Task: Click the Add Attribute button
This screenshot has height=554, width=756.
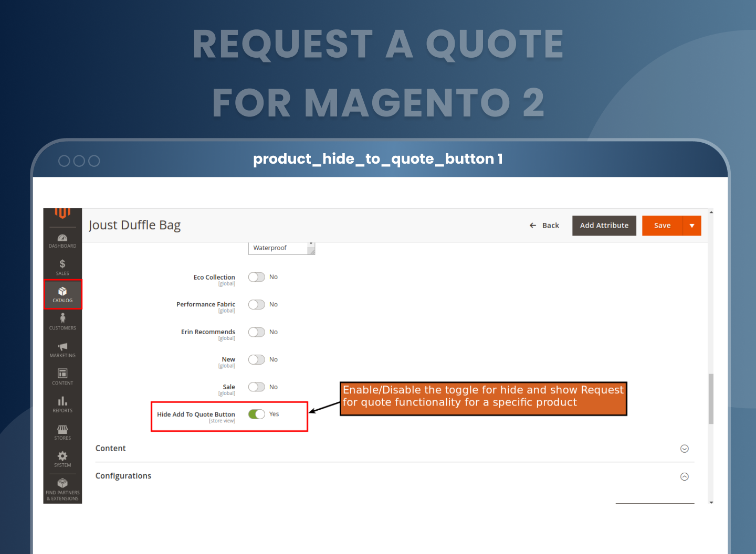Action: [604, 226]
